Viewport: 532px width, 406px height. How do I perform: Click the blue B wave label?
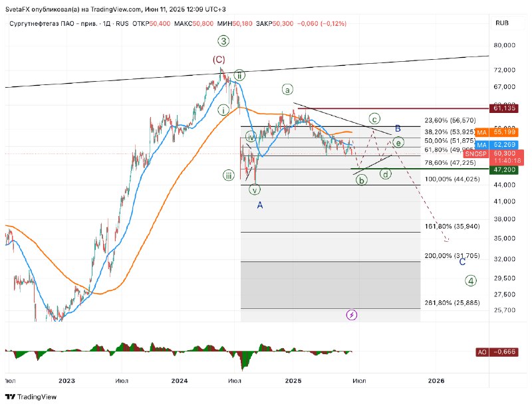[398, 128]
